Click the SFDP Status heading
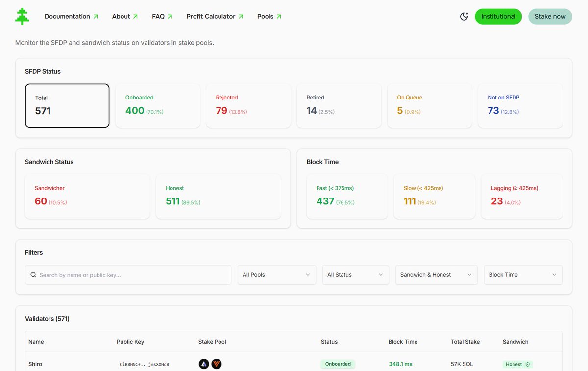The width and height of the screenshot is (588, 371). click(x=43, y=71)
